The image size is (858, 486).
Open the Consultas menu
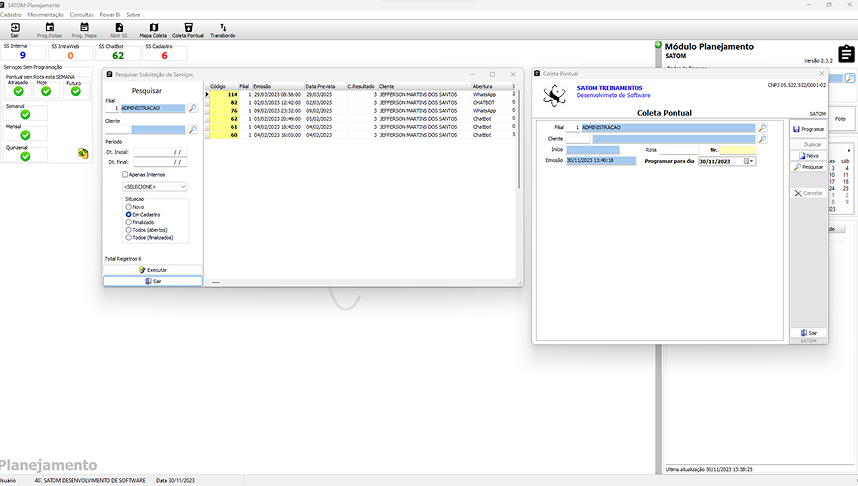click(82, 15)
